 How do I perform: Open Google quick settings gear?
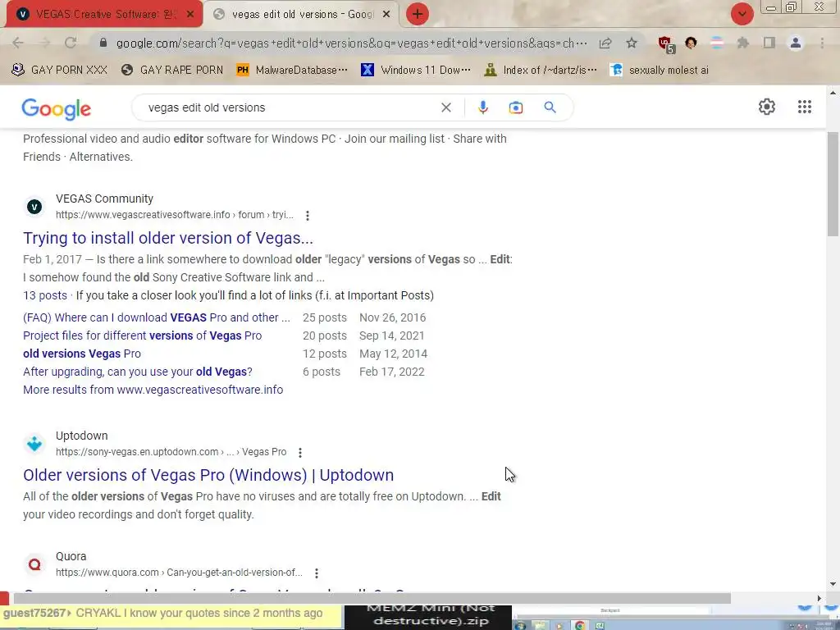coord(767,107)
